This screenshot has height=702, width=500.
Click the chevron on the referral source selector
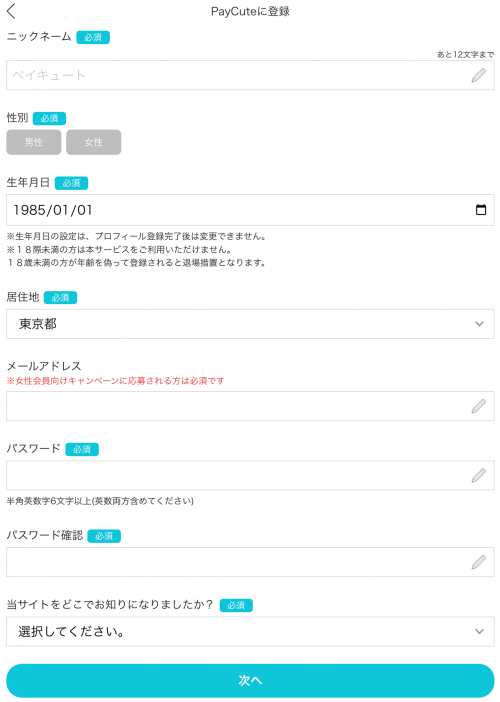tap(479, 631)
